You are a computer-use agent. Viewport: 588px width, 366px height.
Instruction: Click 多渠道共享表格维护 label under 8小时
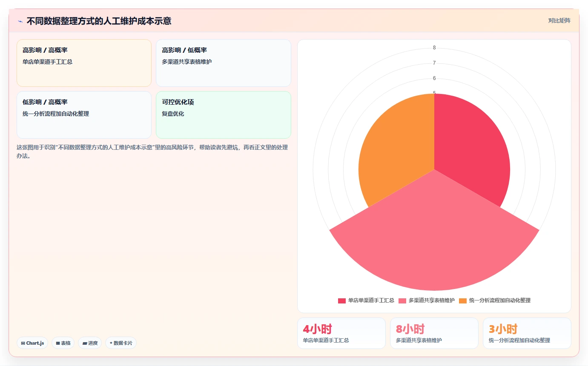tap(419, 340)
